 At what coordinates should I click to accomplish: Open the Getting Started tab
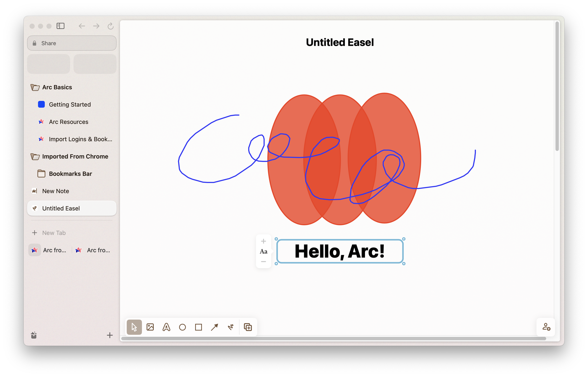[70, 104]
